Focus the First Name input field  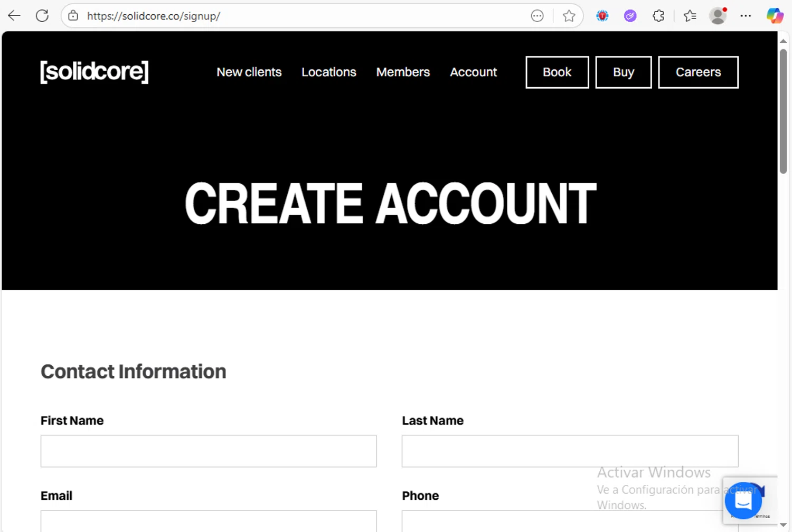[209, 451]
